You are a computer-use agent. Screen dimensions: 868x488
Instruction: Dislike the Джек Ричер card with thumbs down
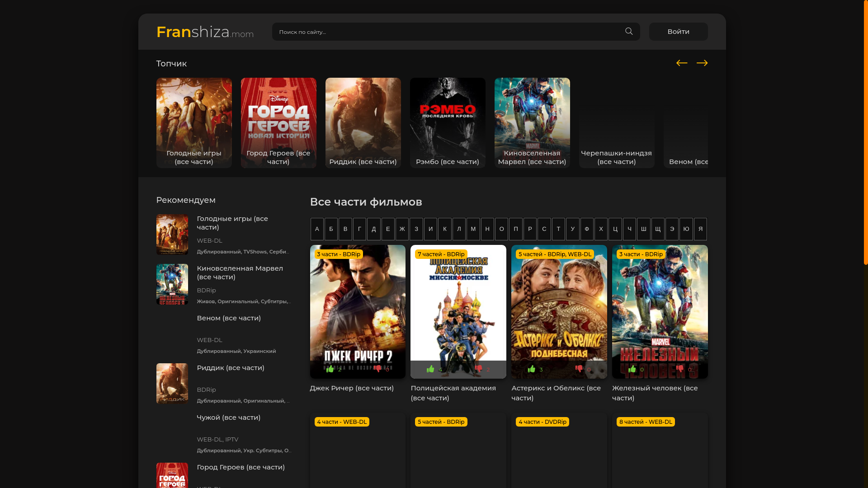pos(377,369)
